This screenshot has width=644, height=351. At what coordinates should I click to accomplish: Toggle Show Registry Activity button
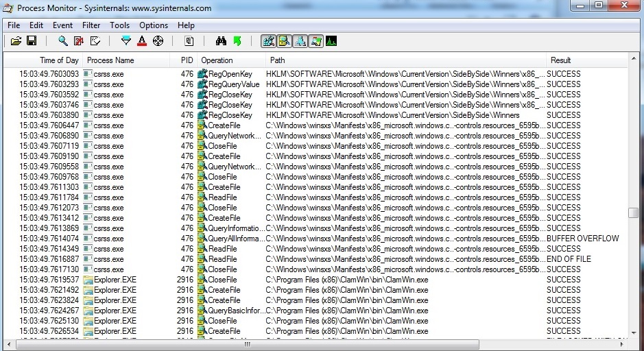click(x=268, y=41)
